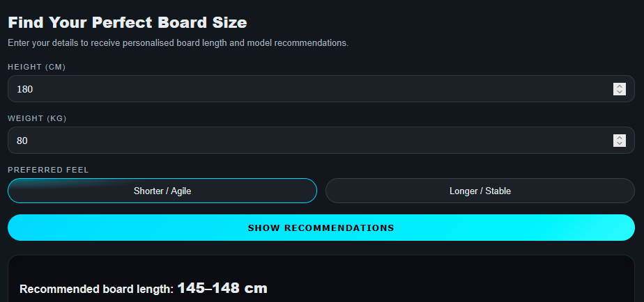
Task: Click the 80 value in the weight field
Action: pyautogui.click(x=22, y=141)
